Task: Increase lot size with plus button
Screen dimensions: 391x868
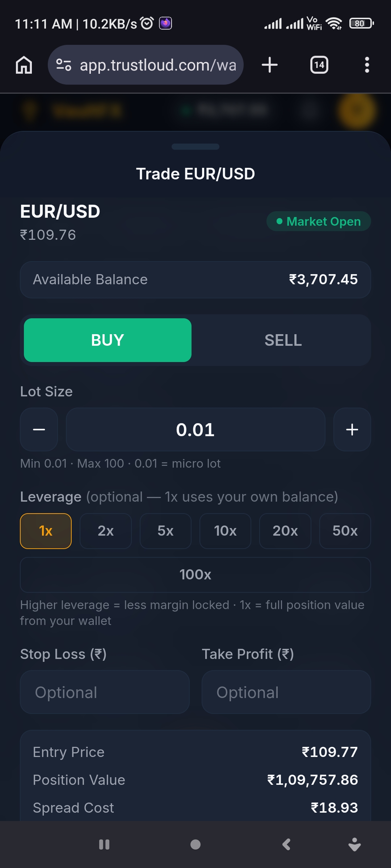Action: point(352,430)
